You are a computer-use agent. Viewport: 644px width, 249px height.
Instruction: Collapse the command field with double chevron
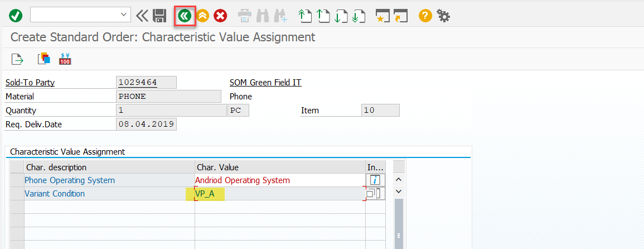coord(141,16)
